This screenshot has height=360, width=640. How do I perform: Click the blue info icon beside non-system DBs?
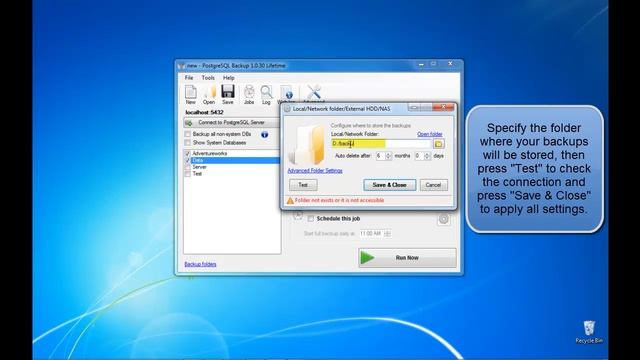(x=264, y=134)
